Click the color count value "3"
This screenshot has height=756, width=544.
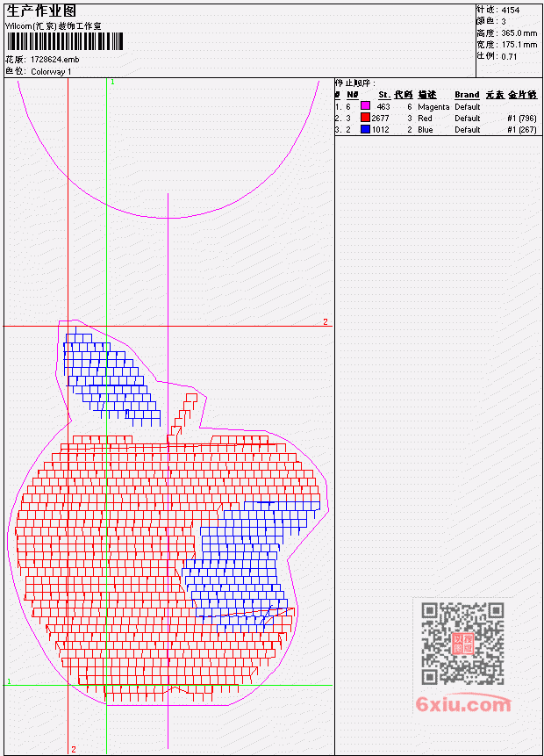pos(504,22)
